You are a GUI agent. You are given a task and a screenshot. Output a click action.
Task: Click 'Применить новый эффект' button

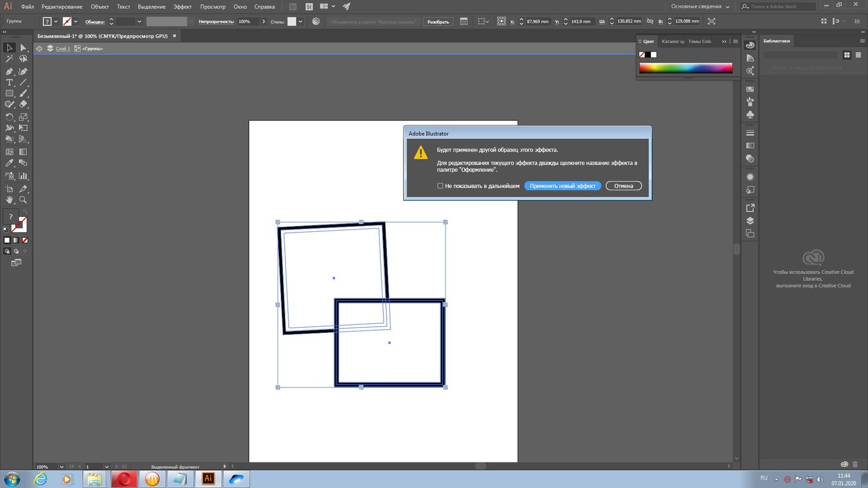coord(562,186)
